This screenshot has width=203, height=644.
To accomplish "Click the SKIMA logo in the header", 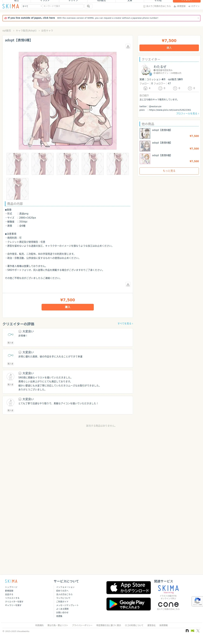I will point(11,6).
